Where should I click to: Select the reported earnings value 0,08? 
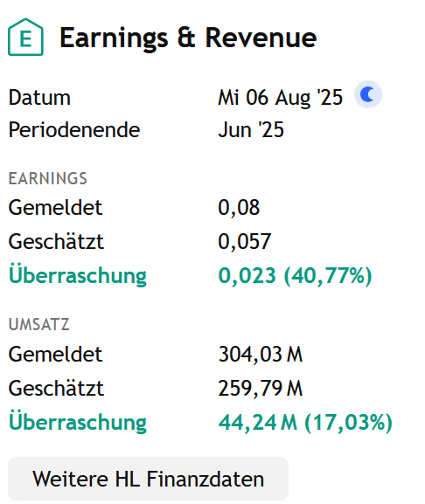click(x=239, y=207)
